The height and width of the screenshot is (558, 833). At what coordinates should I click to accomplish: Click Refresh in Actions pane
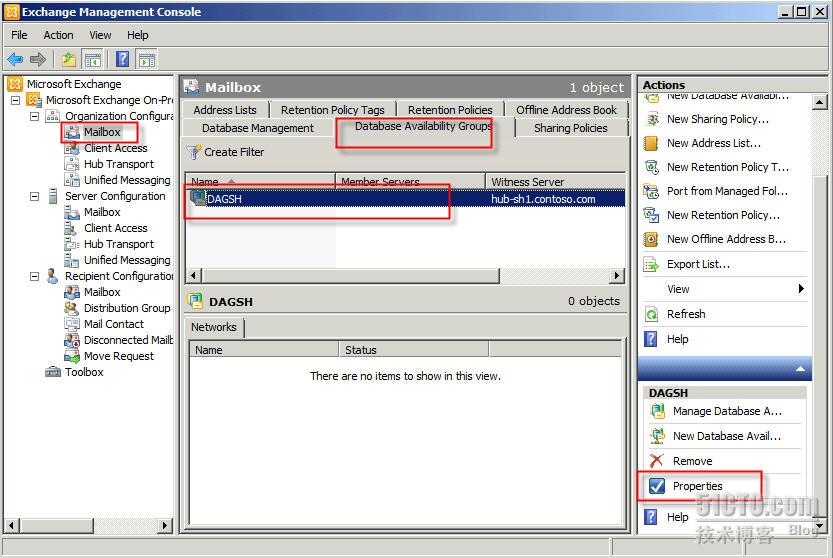pos(686,314)
